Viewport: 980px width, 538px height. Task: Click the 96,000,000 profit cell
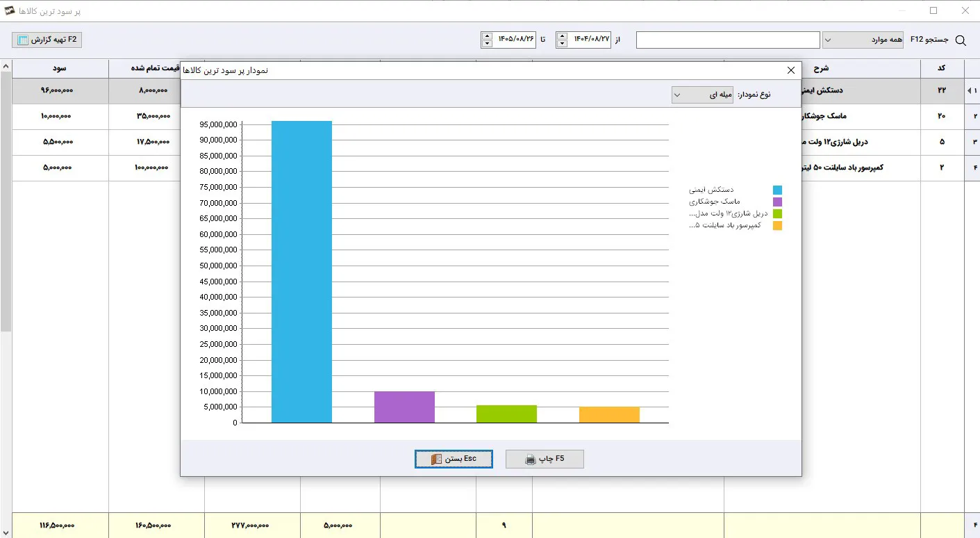pyautogui.click(x=60, y=90)
